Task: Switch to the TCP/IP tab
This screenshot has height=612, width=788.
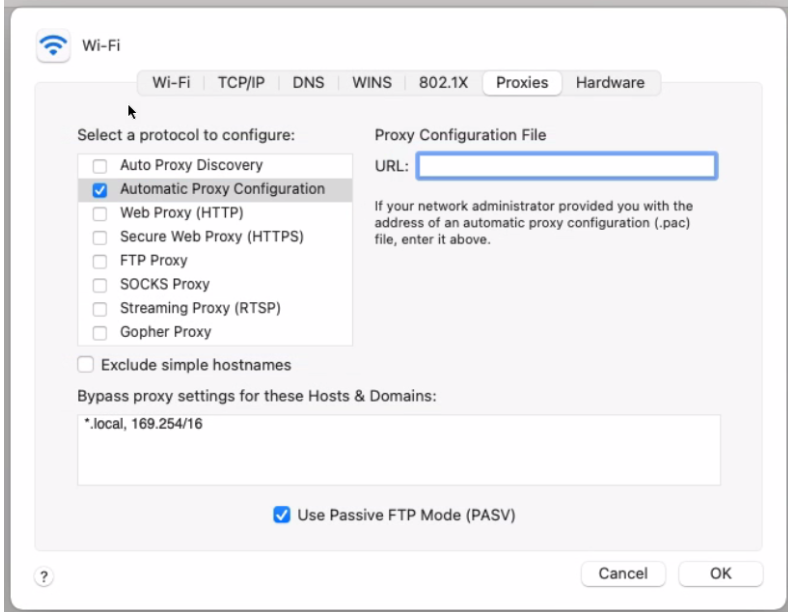Action: [241, 83]
